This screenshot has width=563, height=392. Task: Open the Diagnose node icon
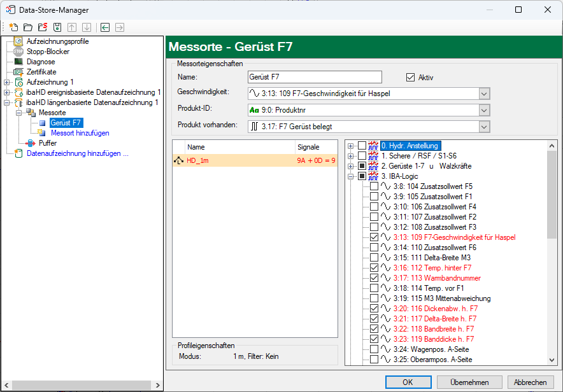tap(18, 62)
